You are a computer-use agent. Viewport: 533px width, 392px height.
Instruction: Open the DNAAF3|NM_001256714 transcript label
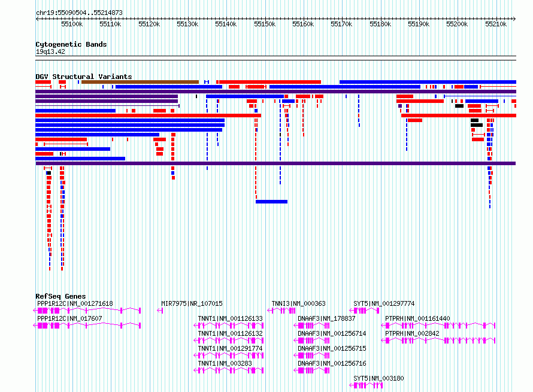tap(332, 333)
